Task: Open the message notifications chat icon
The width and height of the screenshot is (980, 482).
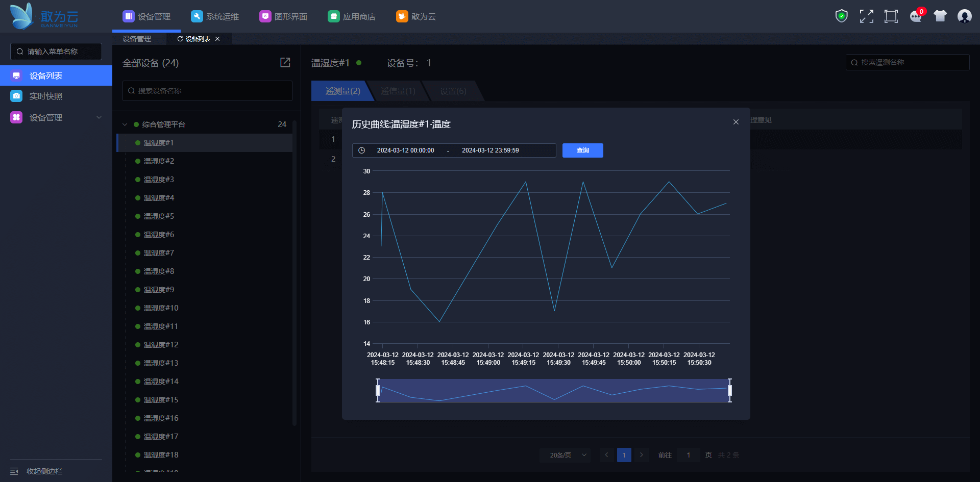Action: coord(916,16)
